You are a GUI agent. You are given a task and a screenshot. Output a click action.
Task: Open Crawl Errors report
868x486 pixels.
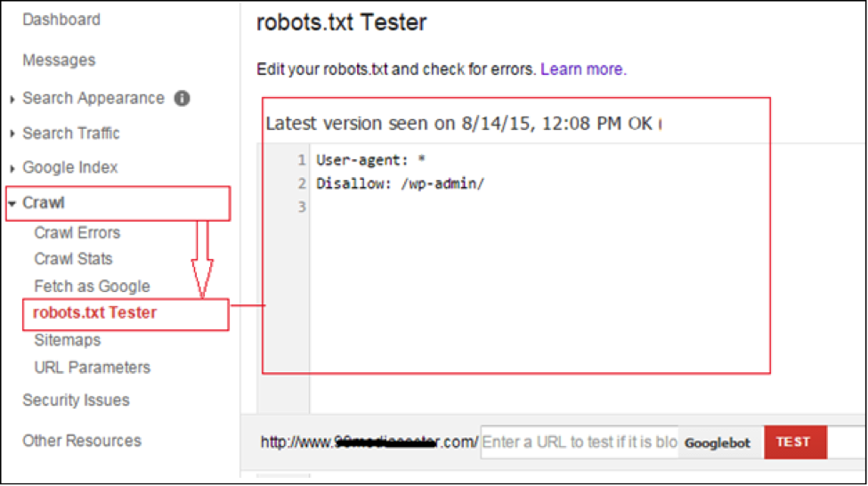tap(77, 232)
